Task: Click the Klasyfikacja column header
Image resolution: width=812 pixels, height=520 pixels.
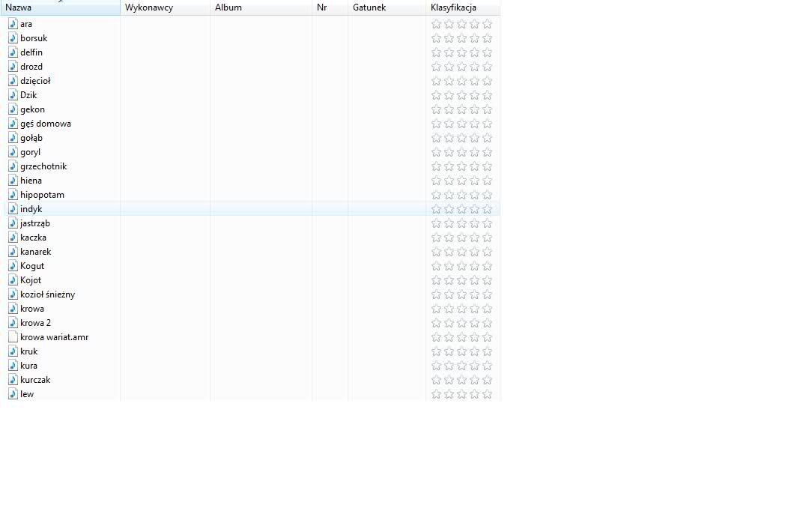Action: tap(462, 7)
